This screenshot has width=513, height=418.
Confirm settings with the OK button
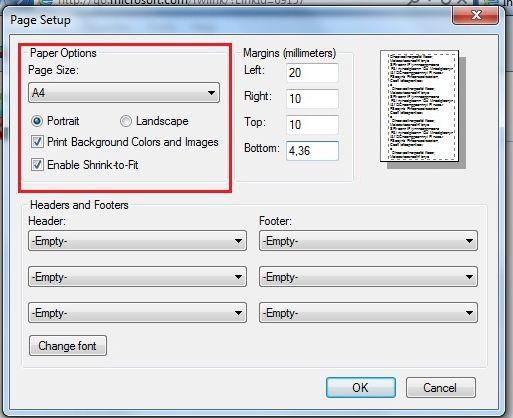[361, 388]
